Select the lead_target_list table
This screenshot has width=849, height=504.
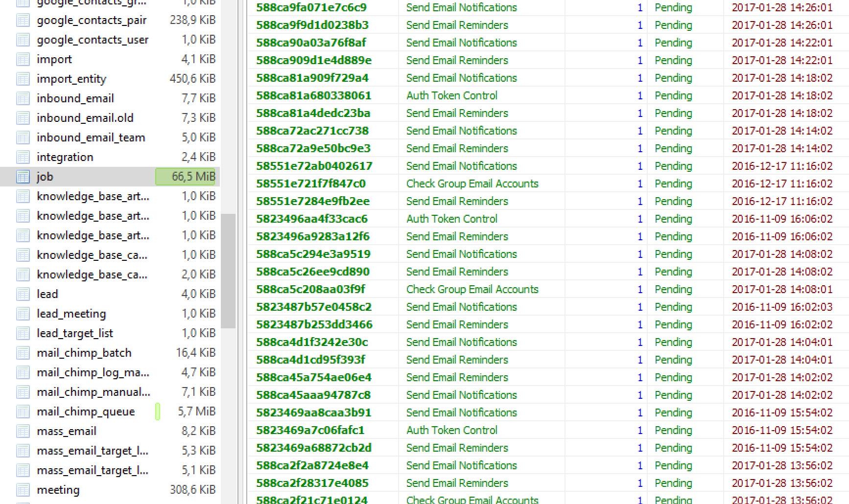pos(75,333)
